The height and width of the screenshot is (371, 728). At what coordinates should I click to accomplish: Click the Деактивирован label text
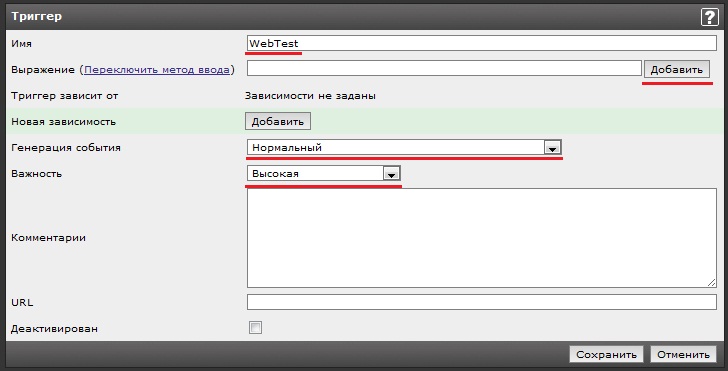[54, 329]
